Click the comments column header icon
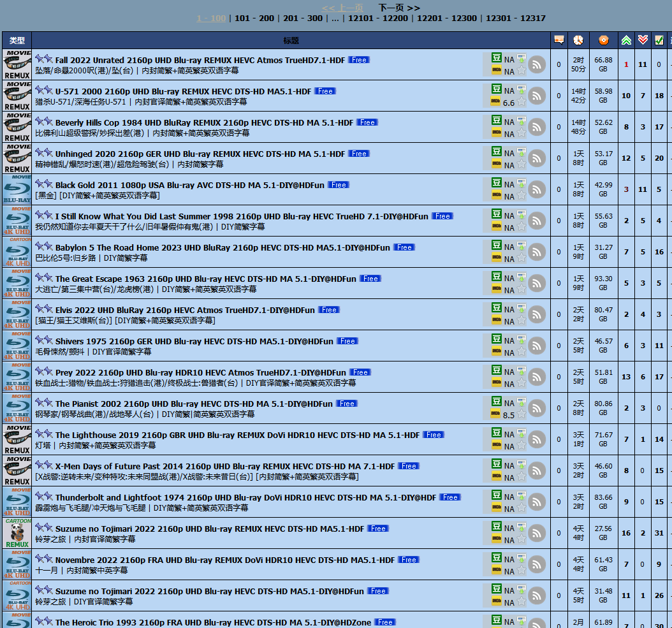The width and height of the screenshot is (672, 628). tap(559, 40)
